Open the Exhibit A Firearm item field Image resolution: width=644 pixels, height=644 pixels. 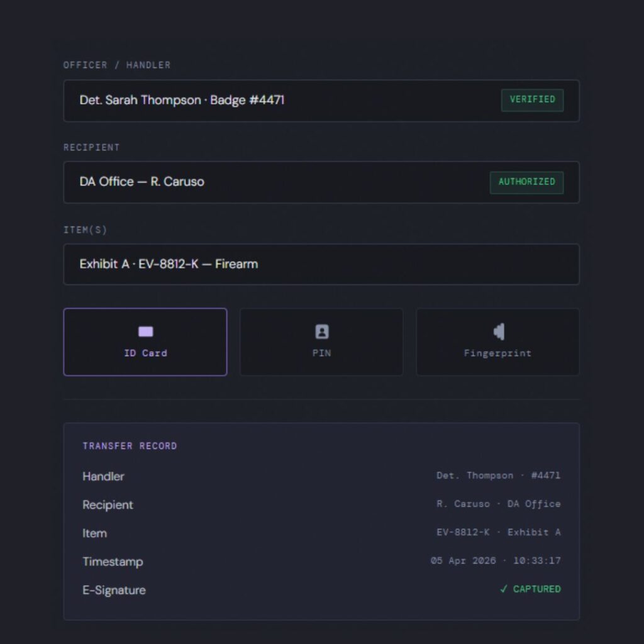[169, 264]
